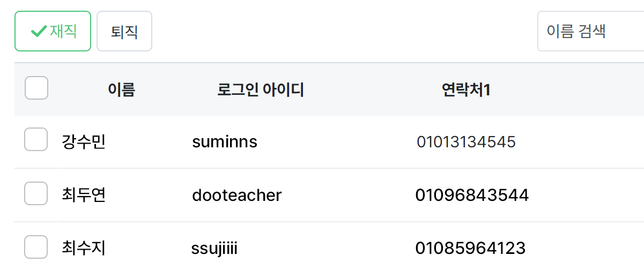644x270 pixels.
Task: Open the staff entry named 최두연
Action: point(84,195)
